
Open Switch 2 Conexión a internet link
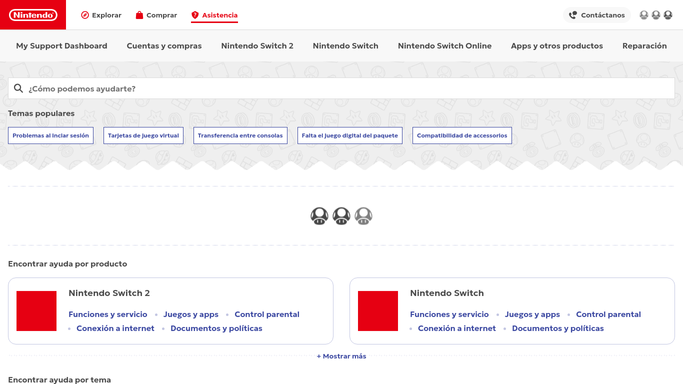click(x=115, y=328)
